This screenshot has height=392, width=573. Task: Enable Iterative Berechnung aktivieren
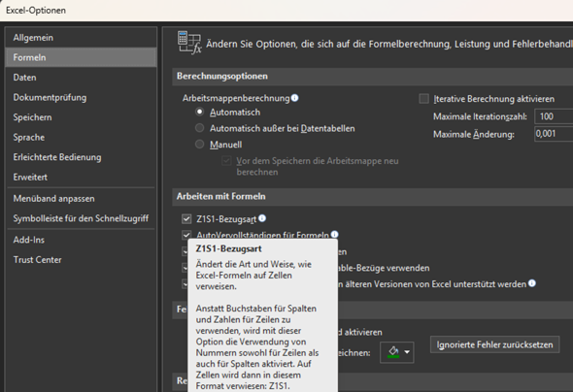coord(423,99)
